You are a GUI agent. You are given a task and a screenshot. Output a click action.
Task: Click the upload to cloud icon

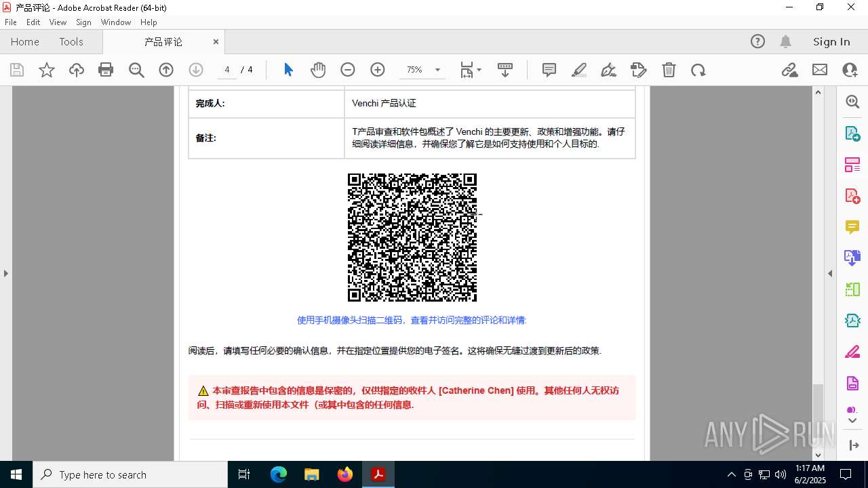[x=77, y=70]
